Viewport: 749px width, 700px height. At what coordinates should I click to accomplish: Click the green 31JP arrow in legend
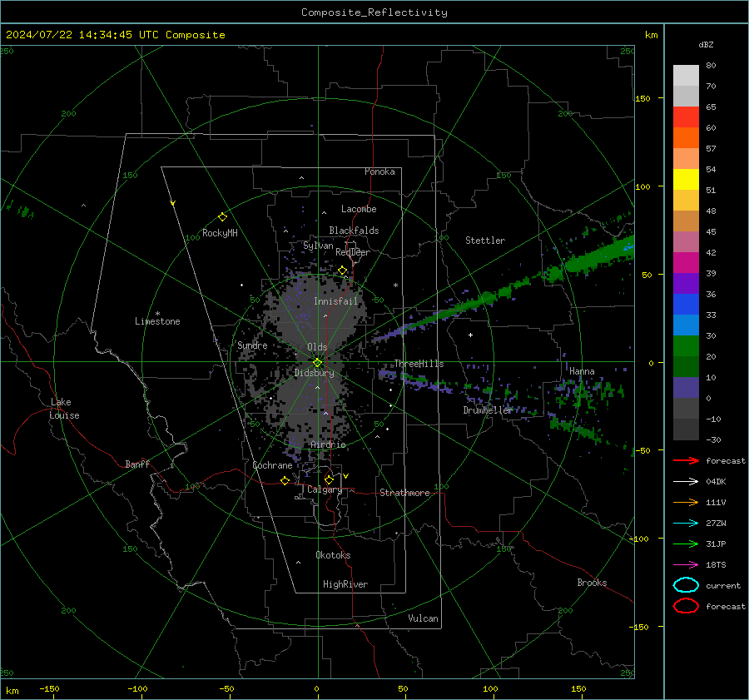click(686, 544)
